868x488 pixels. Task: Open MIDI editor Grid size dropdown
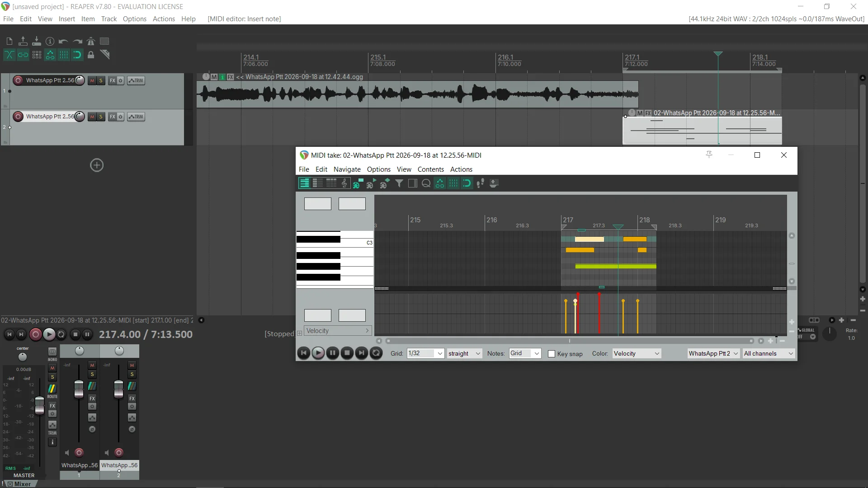click(x=425, y=353)
